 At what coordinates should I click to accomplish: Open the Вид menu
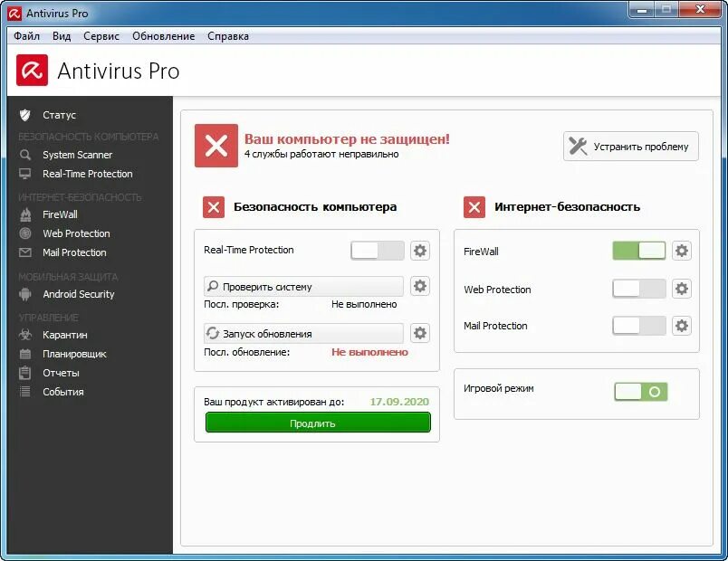62,36
